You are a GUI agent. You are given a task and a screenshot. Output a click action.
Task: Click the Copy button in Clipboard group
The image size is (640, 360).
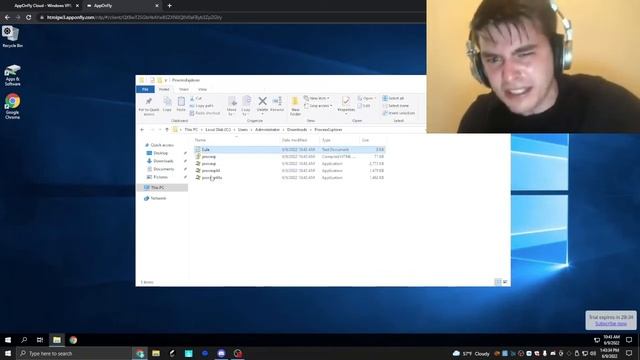click(x=167, y=104)
